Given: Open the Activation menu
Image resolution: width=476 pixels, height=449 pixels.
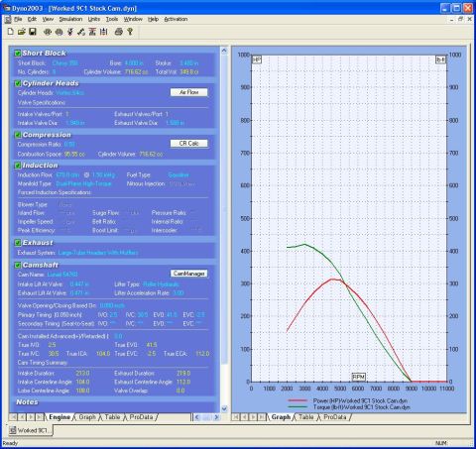Looking at the screenshot, I should point(176,19).
